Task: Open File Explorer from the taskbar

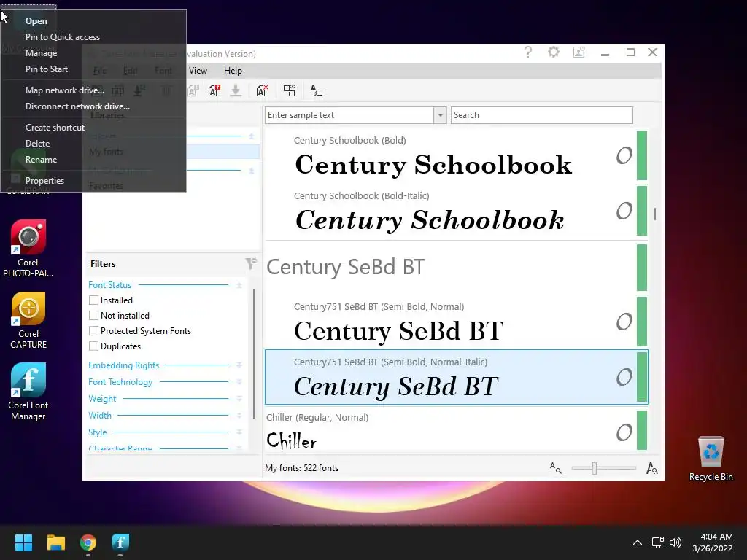Action: pyautogui.click(x=55, y=542)
